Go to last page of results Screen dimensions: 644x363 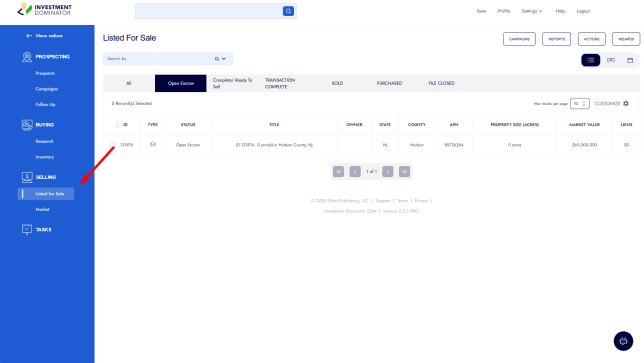405,172
